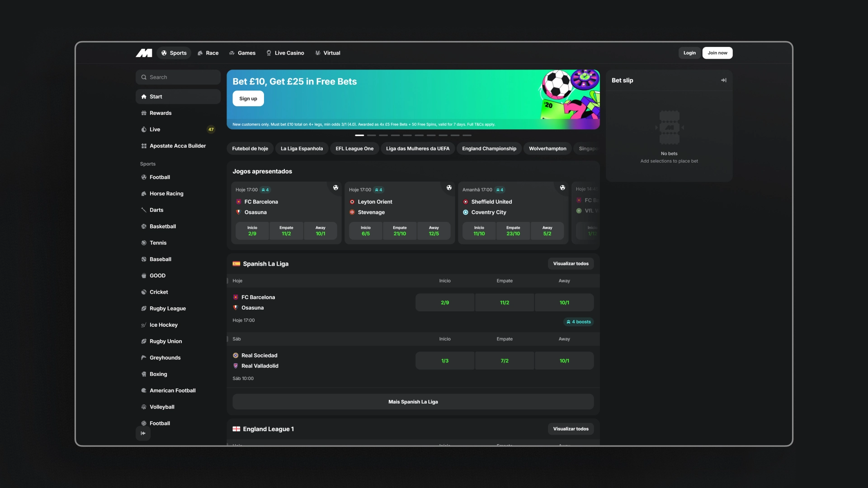Select Futebol de hoje filter chip

pyautogui.click(x=250, y=149)
